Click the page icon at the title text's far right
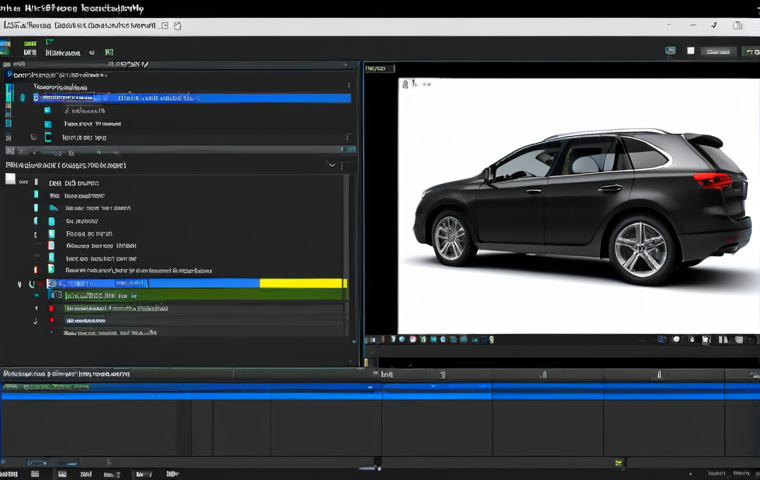Image resolution: width=760 pixels, height=480 pixels. pyautogui.click(x=177, y=26)
